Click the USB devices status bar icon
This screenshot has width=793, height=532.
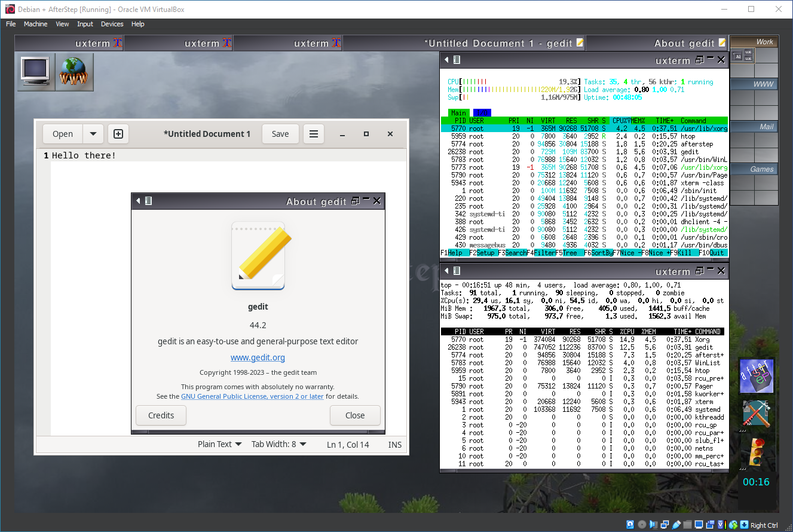tap(676, 525)
